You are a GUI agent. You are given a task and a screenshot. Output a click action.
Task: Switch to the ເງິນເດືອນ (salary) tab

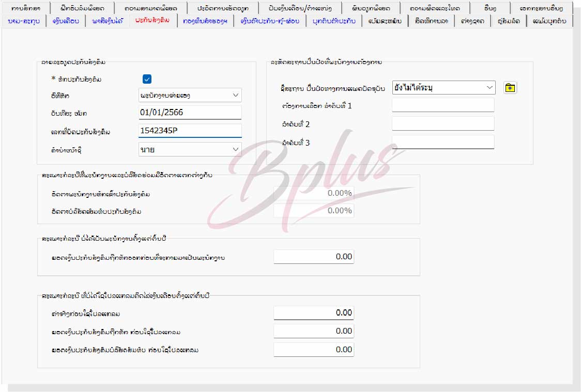[x=66, y=21]
